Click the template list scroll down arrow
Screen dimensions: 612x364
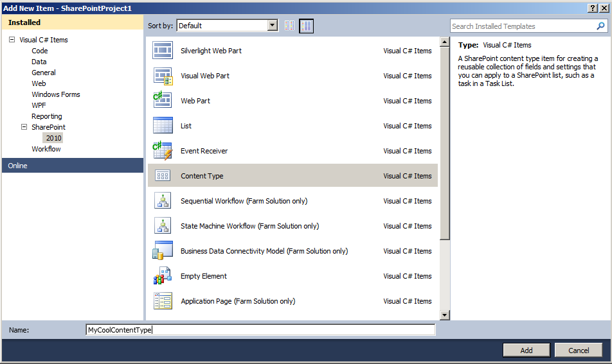445,315
